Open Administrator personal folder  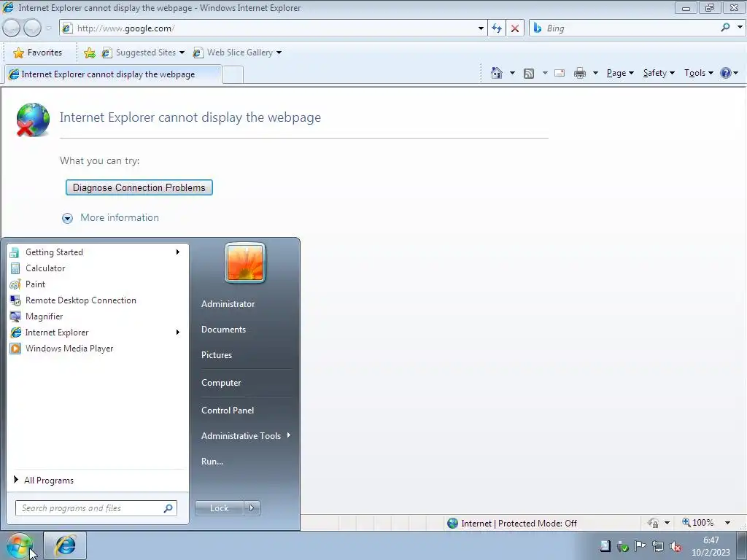[228, 304]
